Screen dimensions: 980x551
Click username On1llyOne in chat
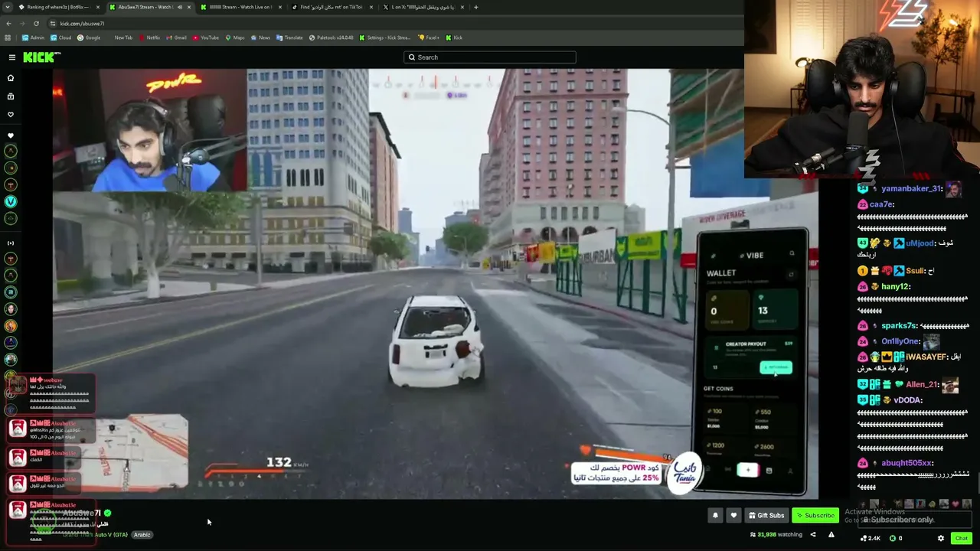[x=900, y=341]
